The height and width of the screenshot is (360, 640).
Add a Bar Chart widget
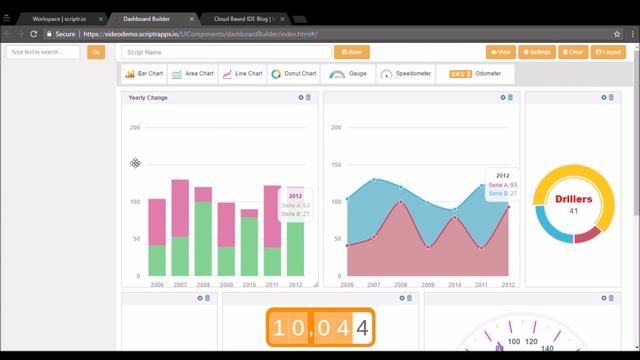[x=144, y=74]
